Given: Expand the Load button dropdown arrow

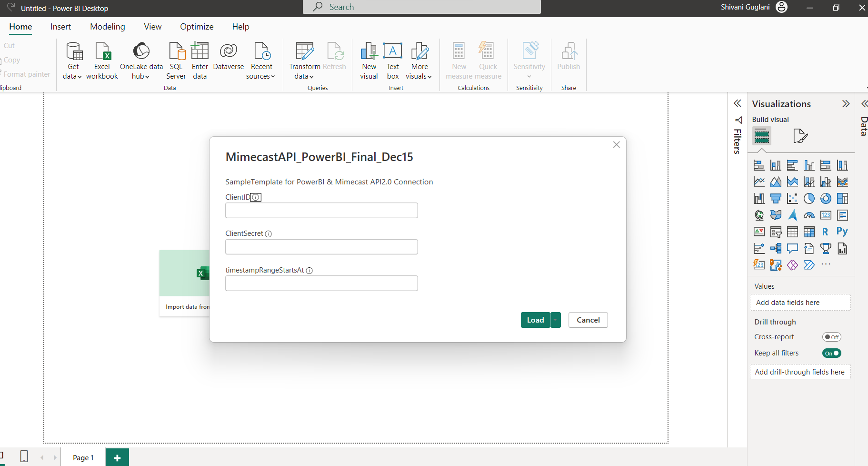Looking at the screenshot, I should [x=555, y=320].
